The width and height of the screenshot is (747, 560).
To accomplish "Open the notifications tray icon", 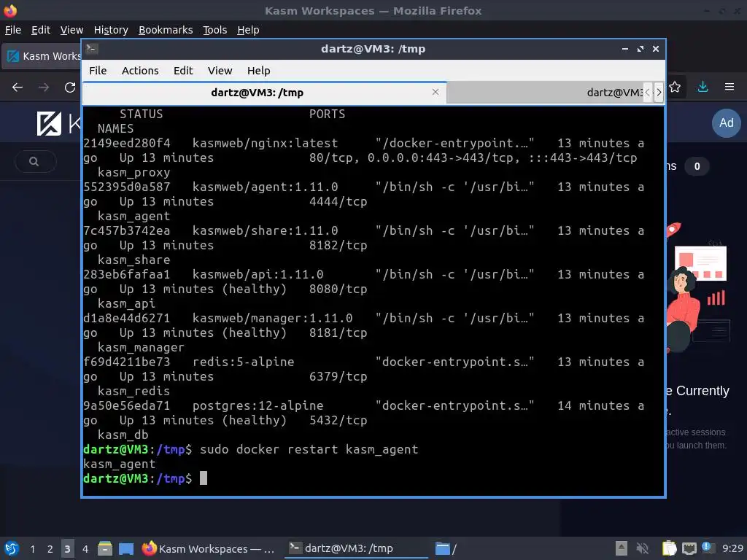I will 708,548.
